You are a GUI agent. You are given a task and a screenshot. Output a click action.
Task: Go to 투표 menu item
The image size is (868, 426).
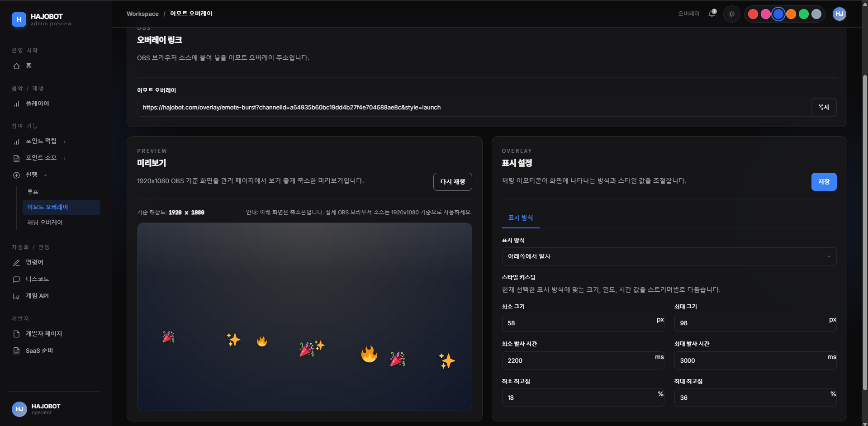click(x=33, y=192)
